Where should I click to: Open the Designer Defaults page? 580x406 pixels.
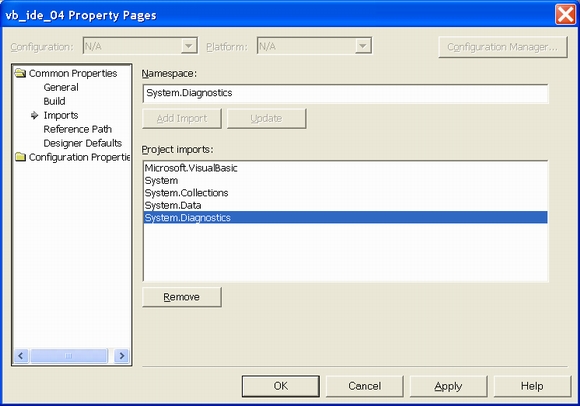click(82, 143)
